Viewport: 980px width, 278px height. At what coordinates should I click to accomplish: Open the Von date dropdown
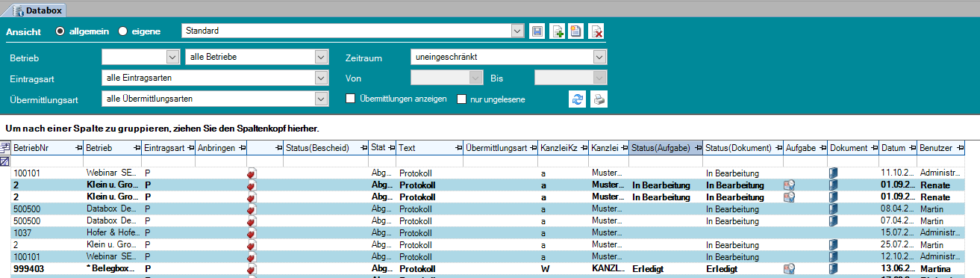click(x=475, y=78)
